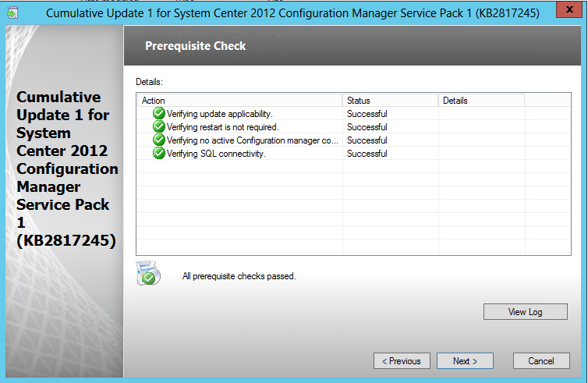This screenshot has height=383, width=588.
Task: Click the All prerequisite checks passed text
Action: coord(239,276)
